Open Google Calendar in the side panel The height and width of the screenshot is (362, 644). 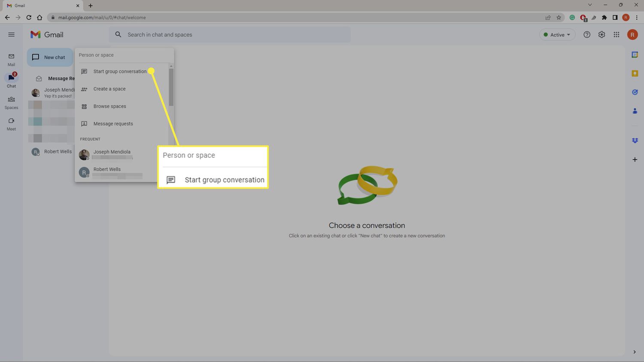click(x=635, y=54)
